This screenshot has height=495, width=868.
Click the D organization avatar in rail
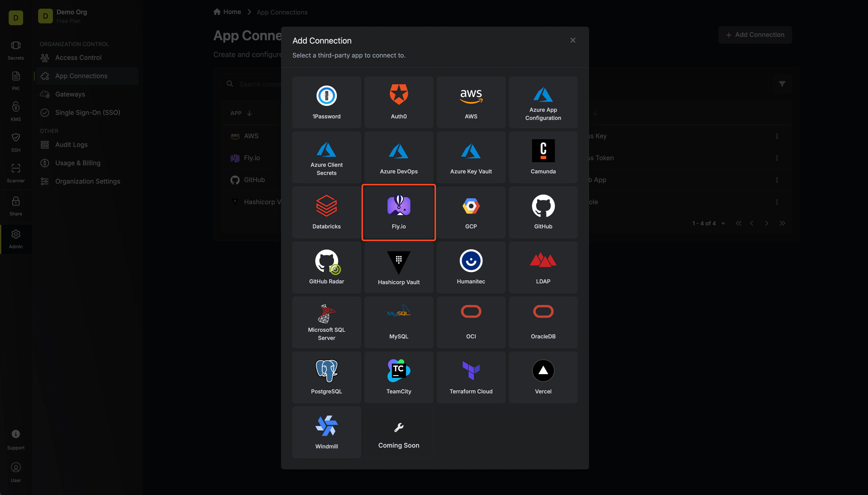tap(16, 18)
